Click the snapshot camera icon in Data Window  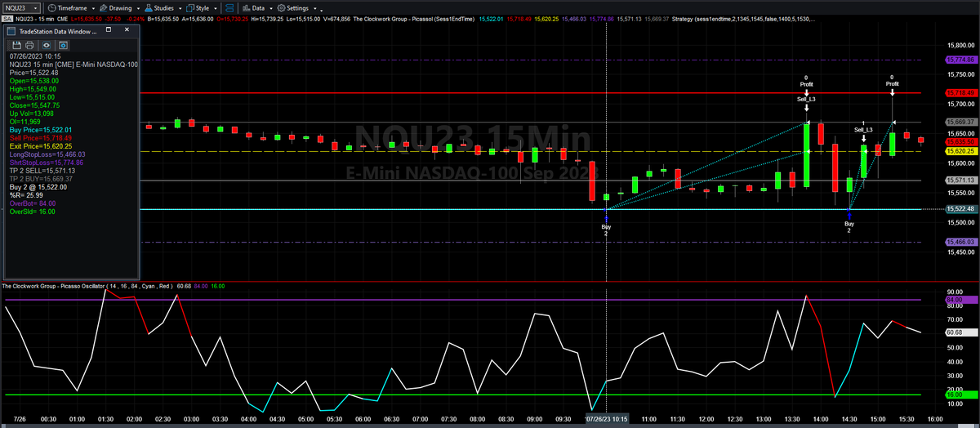tap(64, 45)
